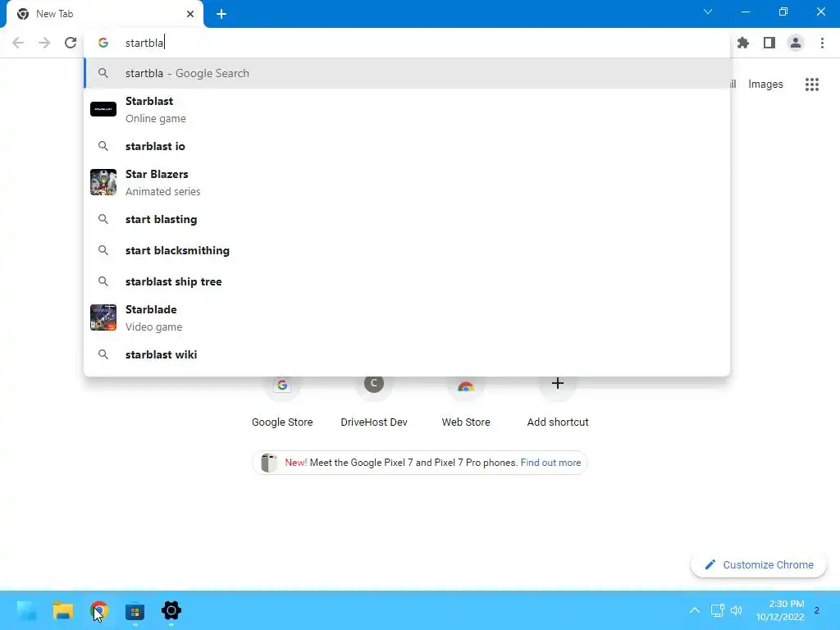Image resolution: width=840 pixels, height=630 pixels.
Task: Choose the starblast io suggestion
Action: (407, 146)
